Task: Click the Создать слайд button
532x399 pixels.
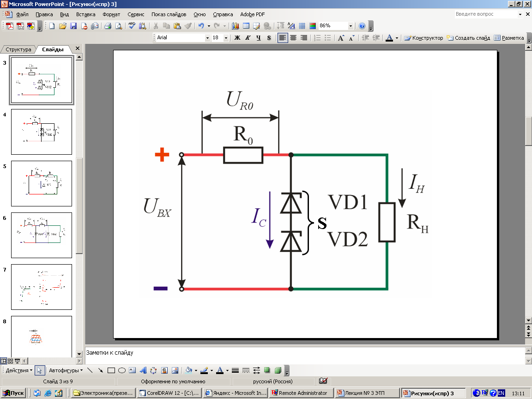Action: pos(468,38)
